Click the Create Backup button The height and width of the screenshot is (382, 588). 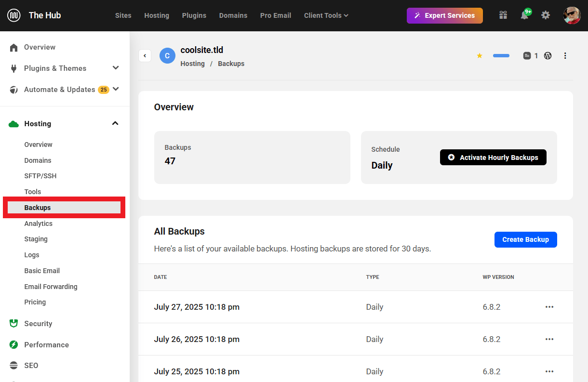[x=525, y=239]
